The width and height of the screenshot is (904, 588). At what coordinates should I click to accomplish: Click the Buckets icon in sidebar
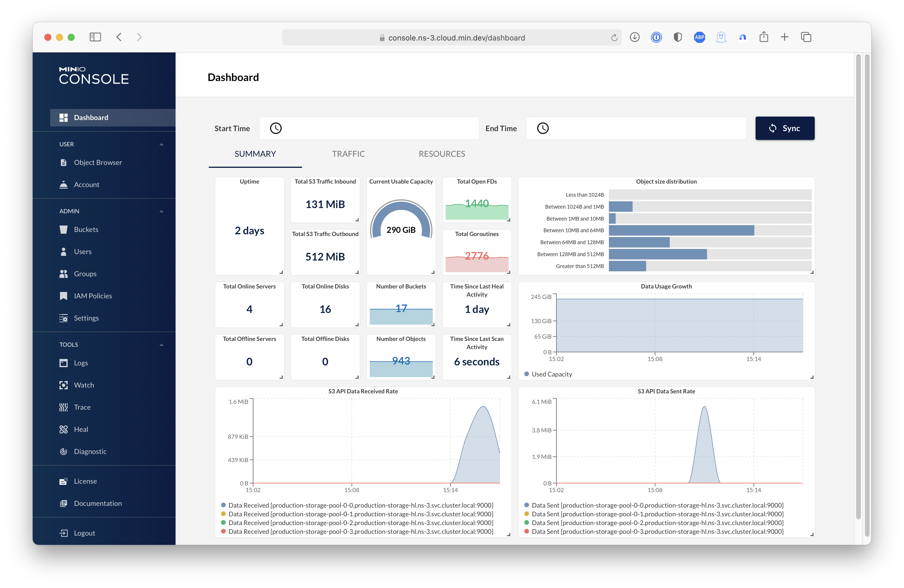coord(64,229)
